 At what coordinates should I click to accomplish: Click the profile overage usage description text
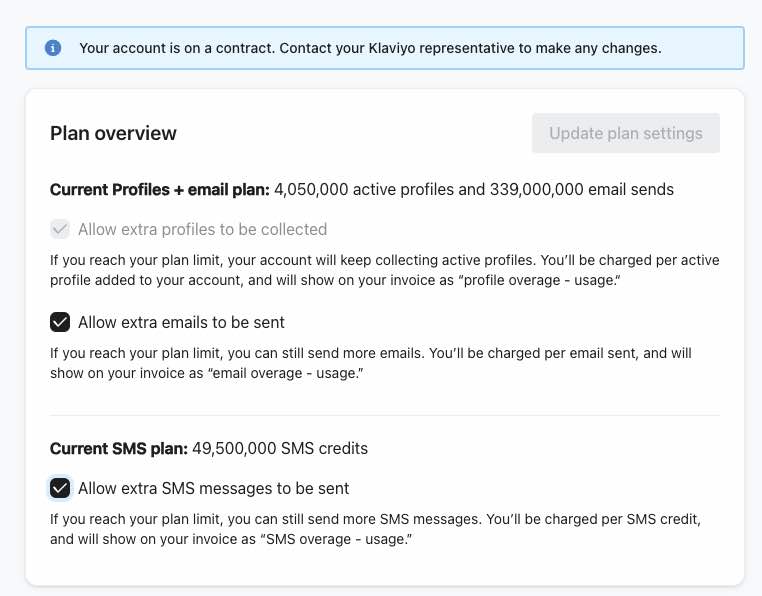384,270
